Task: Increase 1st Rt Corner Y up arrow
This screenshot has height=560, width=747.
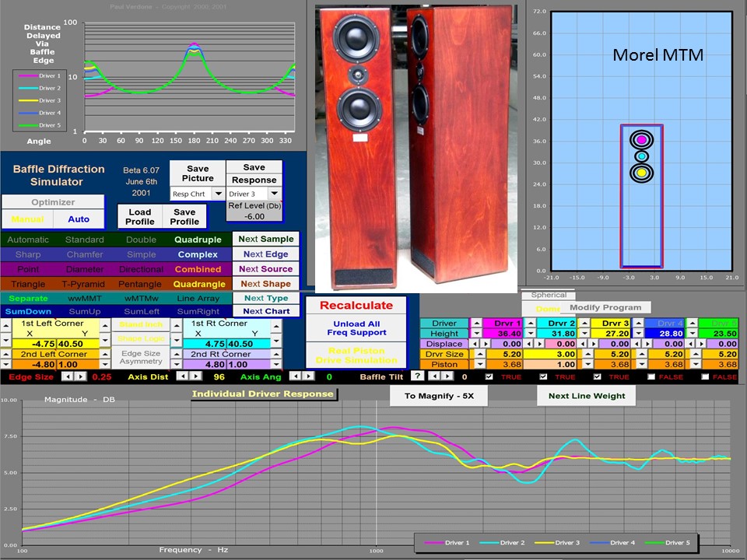Action: (275, 326)
